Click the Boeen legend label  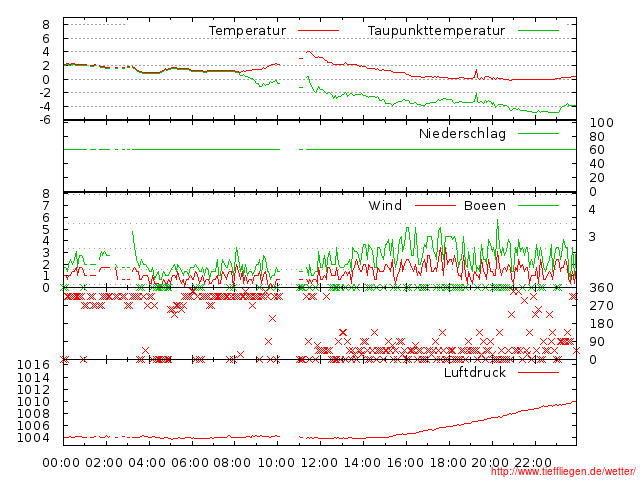coord(485,205)
